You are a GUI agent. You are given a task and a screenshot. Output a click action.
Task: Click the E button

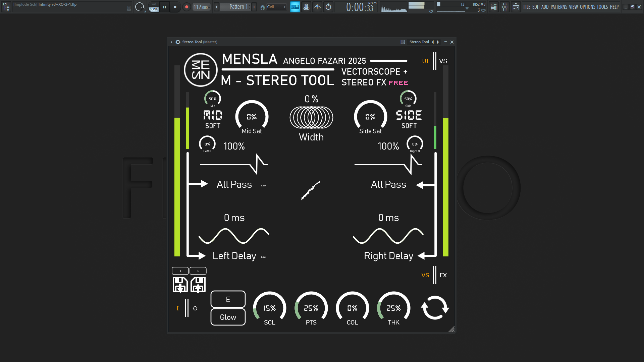coord(228,299)
